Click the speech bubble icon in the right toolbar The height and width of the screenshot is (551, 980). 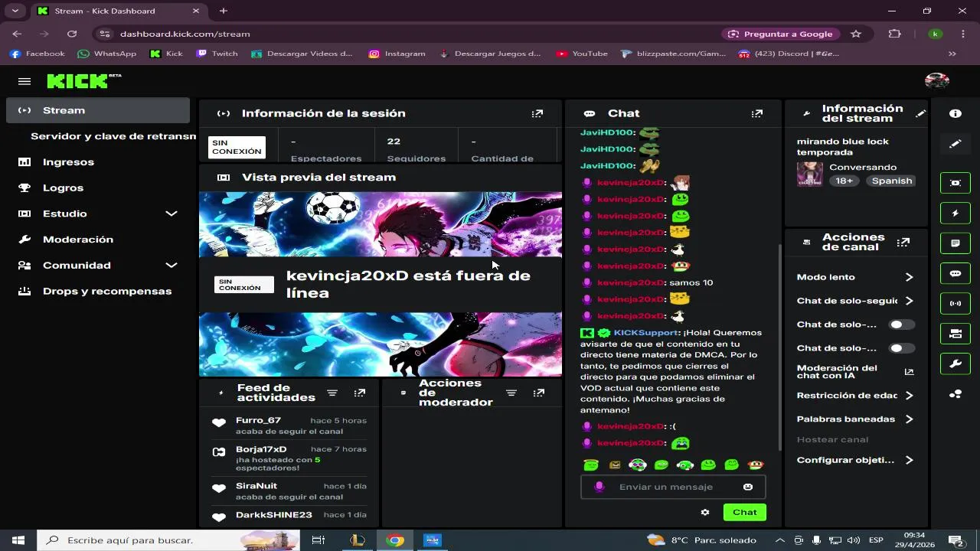(955, 273)
